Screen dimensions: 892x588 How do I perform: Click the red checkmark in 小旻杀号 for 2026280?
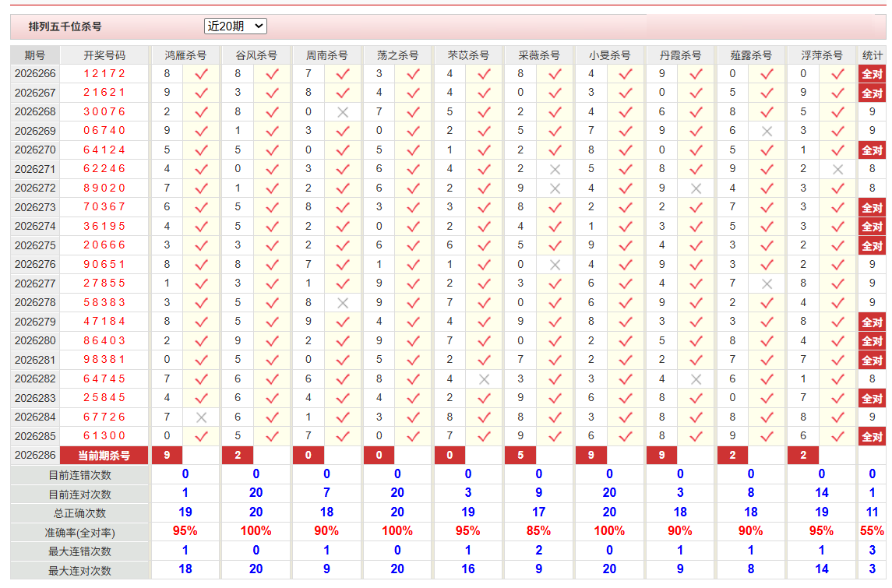[x=626, y=341]
